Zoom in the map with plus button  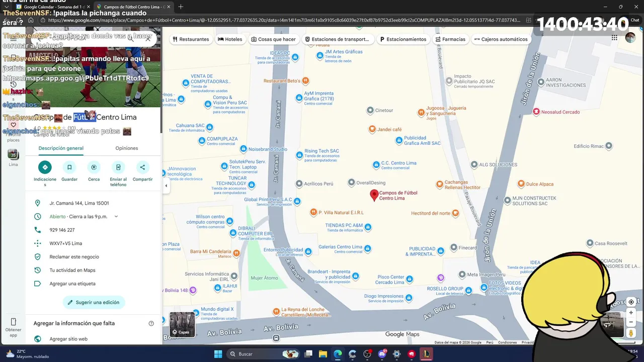click(631, 313)
